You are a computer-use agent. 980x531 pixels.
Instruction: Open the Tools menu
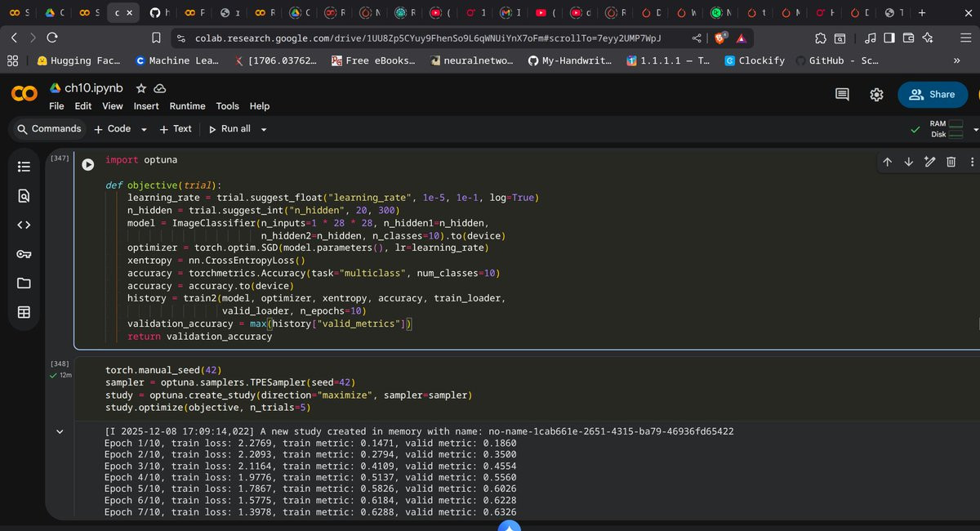coord(227,106)
